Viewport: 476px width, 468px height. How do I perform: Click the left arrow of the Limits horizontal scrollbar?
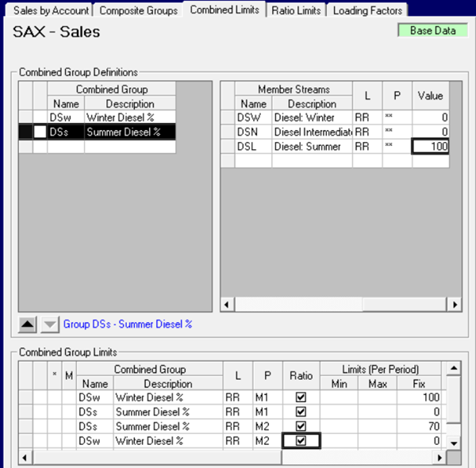point(25,458)
